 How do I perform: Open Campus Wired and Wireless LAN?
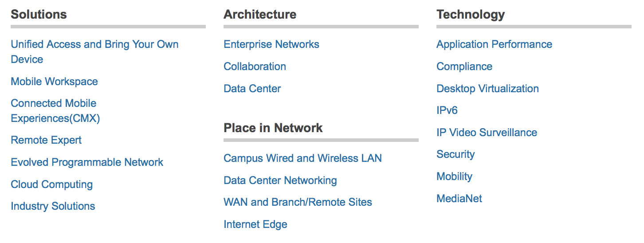[x=303, y=158]
